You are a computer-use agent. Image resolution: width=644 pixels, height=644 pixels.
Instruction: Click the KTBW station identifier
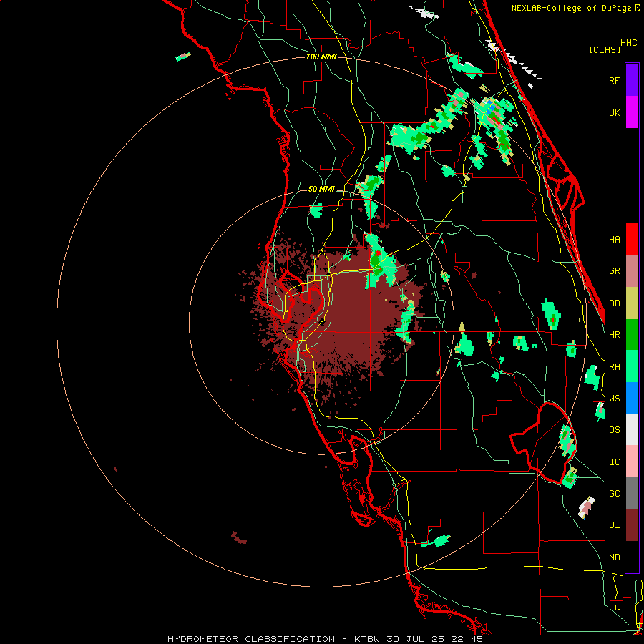pyautogui.click(x=368, y=639)
